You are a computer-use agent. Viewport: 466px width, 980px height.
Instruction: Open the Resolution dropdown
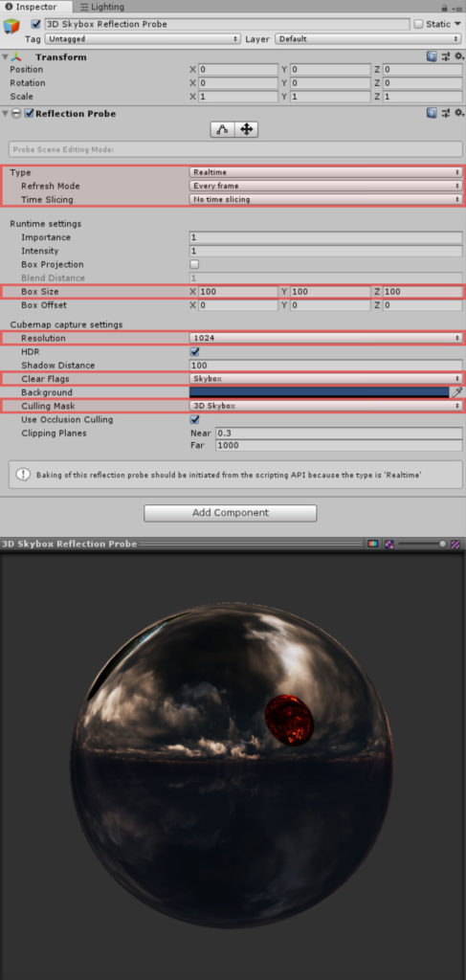324,338
